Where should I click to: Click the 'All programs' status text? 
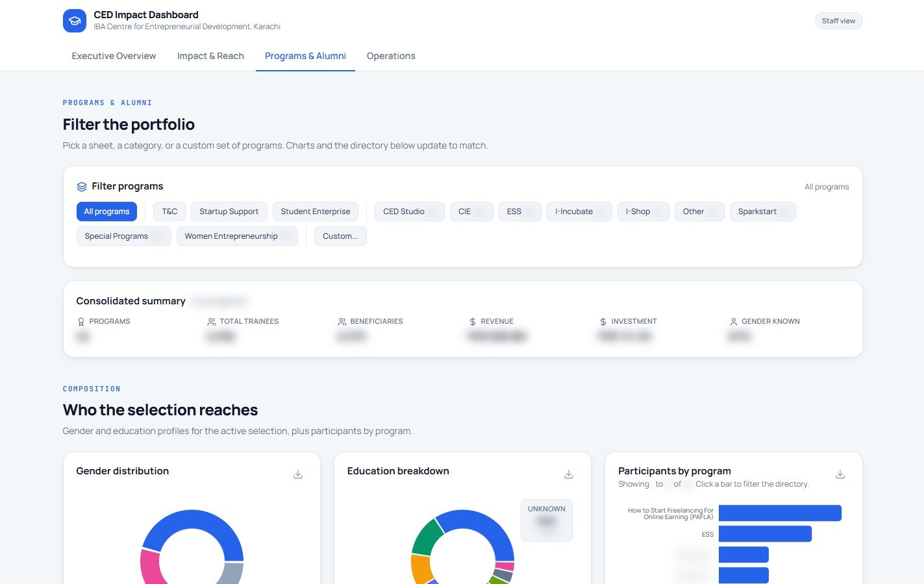click(x=827, y=187)
